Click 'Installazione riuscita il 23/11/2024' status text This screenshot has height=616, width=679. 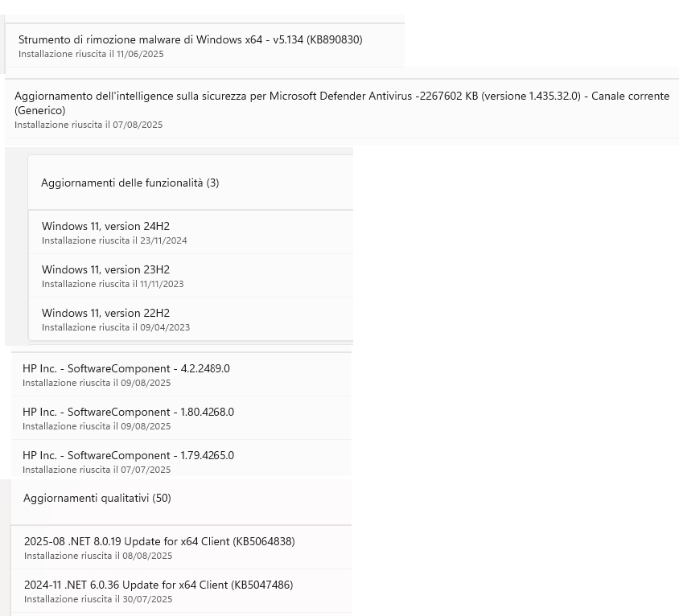click(114, 240)
